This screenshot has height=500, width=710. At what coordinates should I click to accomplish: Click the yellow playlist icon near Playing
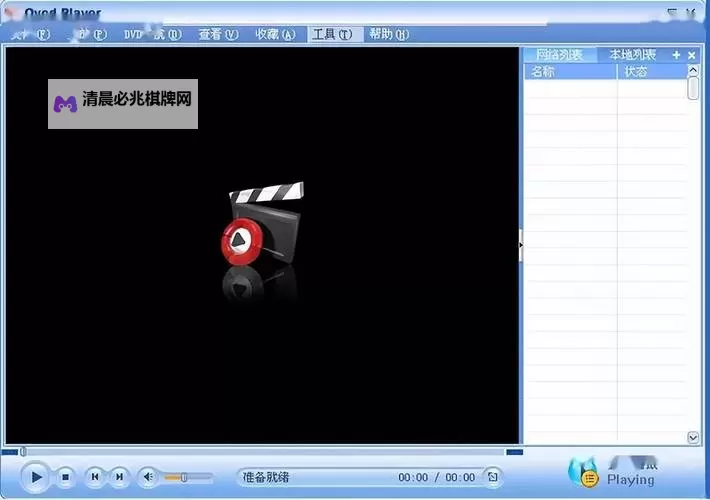click(590, 479)
